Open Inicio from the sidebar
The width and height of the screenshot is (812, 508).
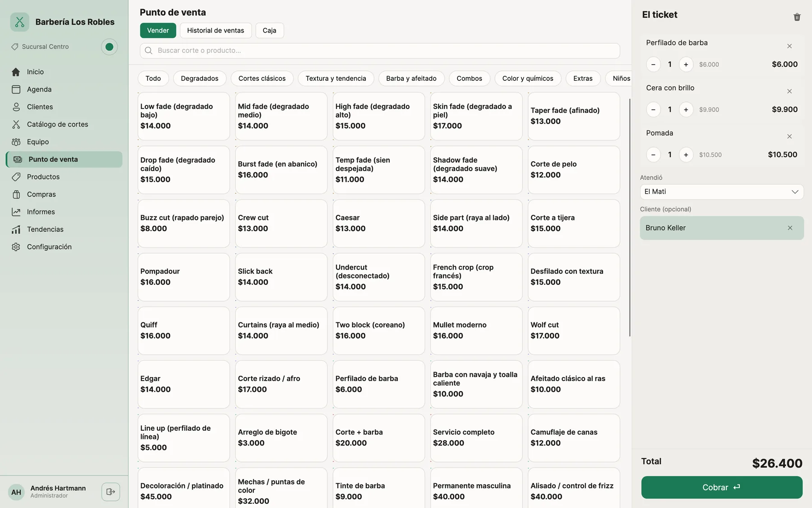click(64, 72)
